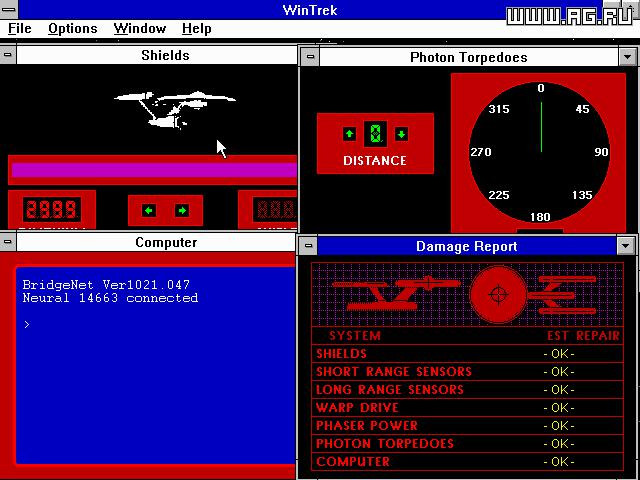This screenshot has width=640, height=480.
Task: Open the Help menu
Action: pyautogui.click(x=197, y=29)
